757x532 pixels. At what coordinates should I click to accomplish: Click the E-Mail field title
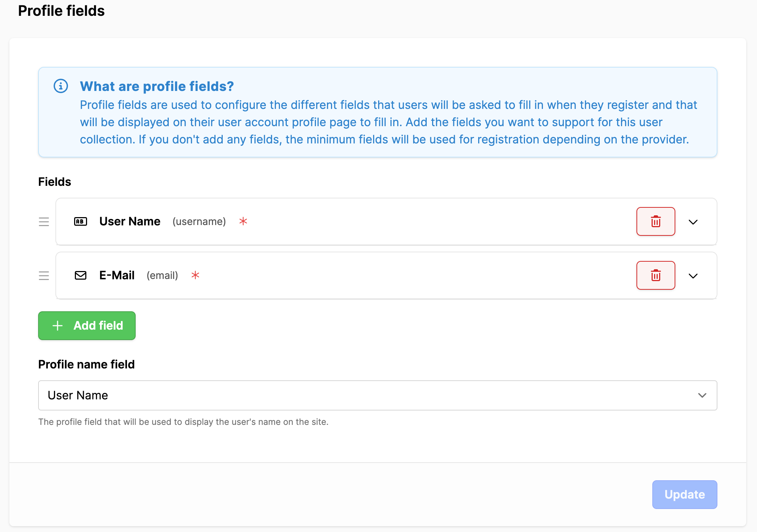[117, 275]
